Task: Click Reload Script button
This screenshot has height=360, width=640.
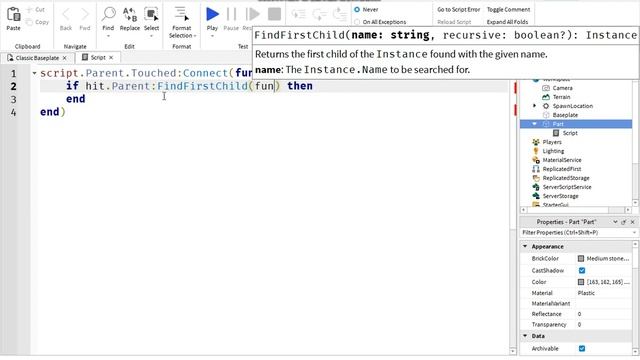Action: point(454,22)
